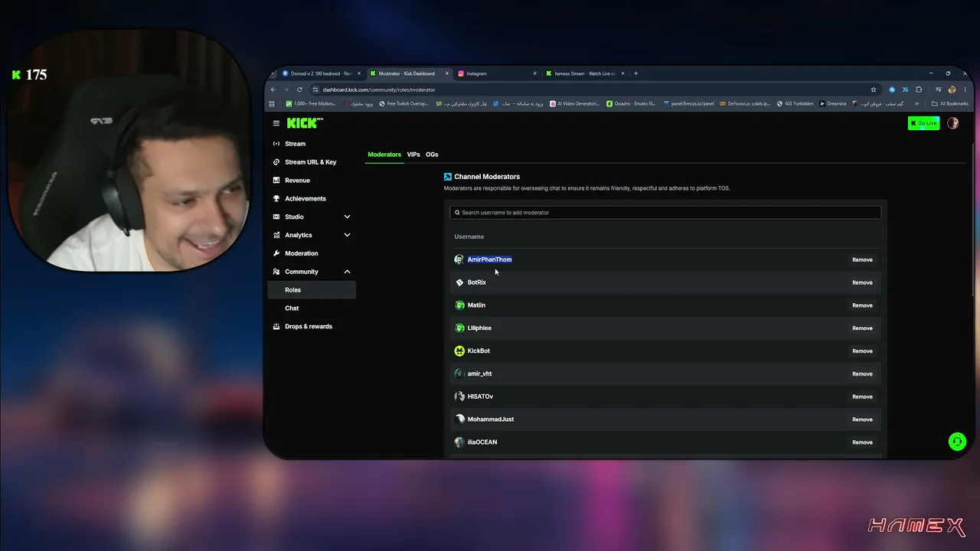Image resolution: width=980 pixels, height=551 pixels.
Task: Open the bookmarks apps grid icon
Action: tap(272, 104)
